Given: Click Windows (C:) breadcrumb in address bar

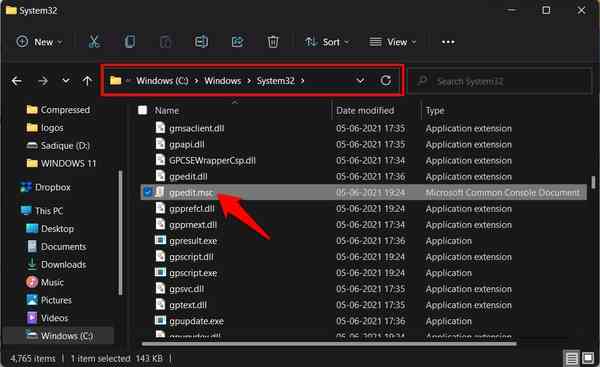Looking at the screenshot, I should click(162, 81).
